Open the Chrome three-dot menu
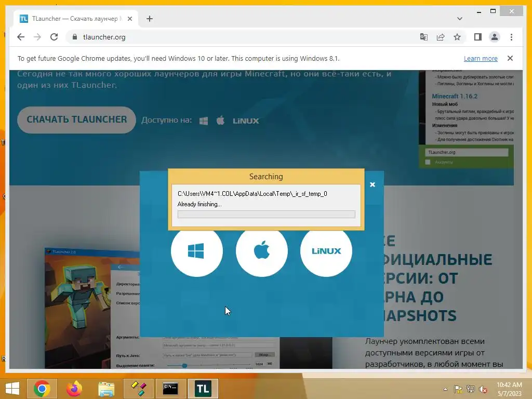Screen dimensions: 532x399 [x=511, y=37]
